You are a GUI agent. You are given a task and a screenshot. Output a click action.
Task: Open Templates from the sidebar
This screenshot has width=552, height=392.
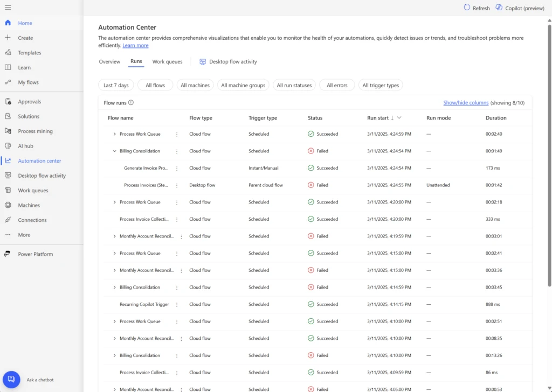pos(29,52)
